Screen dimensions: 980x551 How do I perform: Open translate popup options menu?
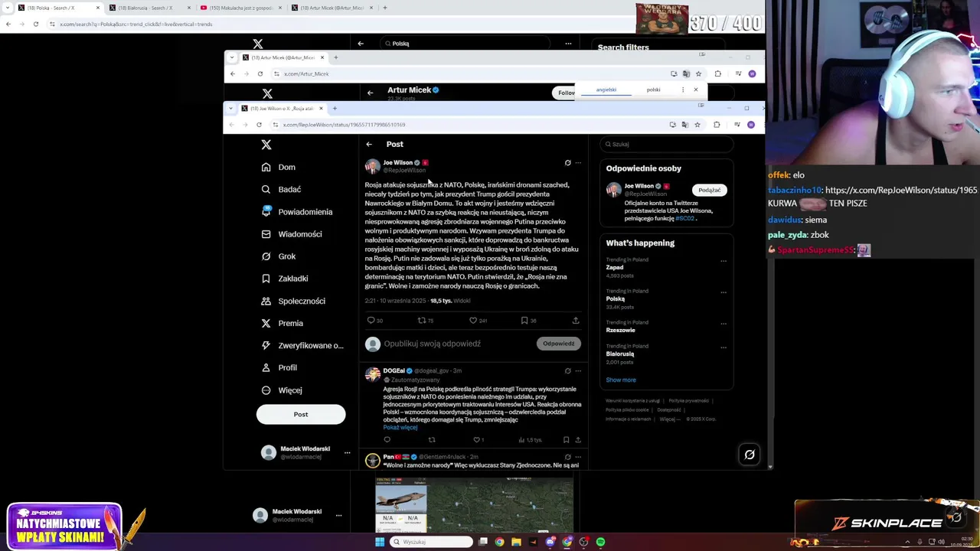683,90
